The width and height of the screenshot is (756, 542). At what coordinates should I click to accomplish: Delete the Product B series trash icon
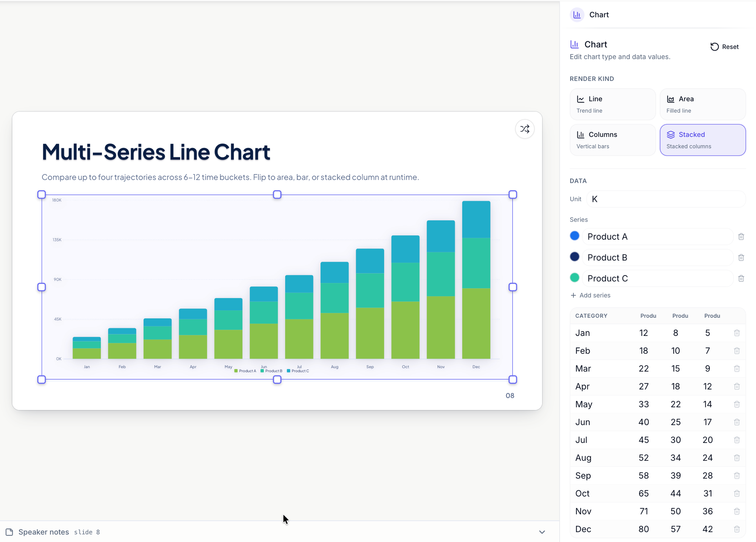click(x=741, y=257)
